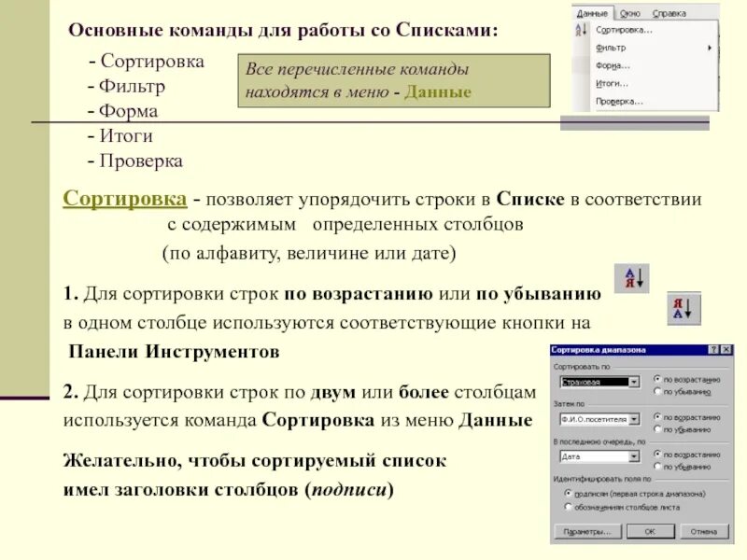747x560 pixels.
Task: Click the word Данные in the green note box
Action: click(x=437, y=91)
